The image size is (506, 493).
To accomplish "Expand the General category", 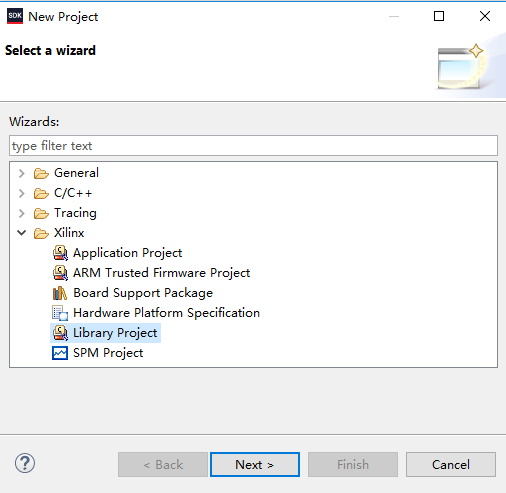I will (22, 173).
